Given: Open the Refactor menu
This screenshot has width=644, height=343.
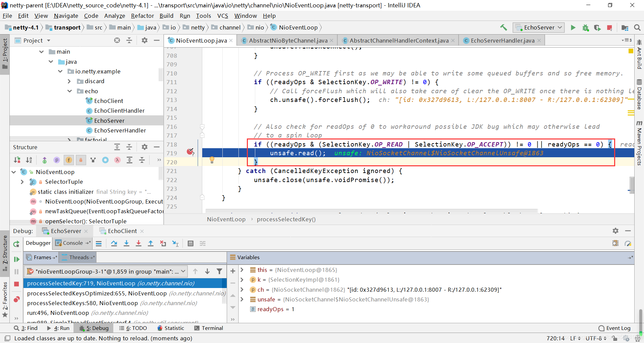Looking at the screenshot, I should click(142, 16).
